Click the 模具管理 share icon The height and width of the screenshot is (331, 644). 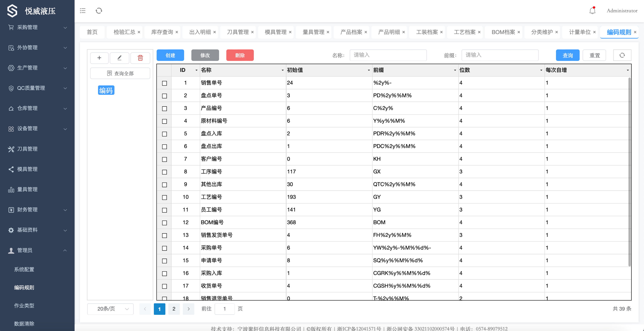click(11, 169)
